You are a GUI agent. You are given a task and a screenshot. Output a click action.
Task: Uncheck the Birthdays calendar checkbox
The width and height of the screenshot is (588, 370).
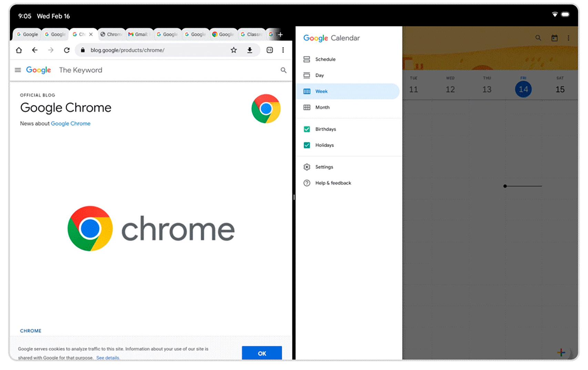point(307,129)
